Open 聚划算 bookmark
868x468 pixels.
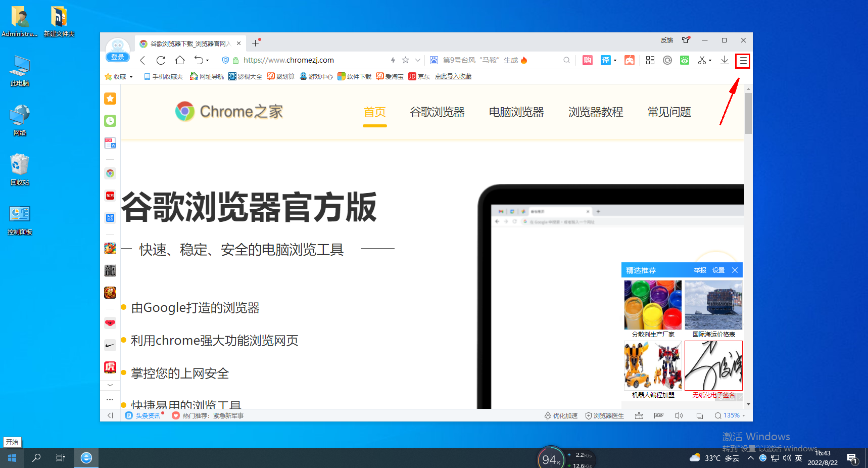[281, 77]
